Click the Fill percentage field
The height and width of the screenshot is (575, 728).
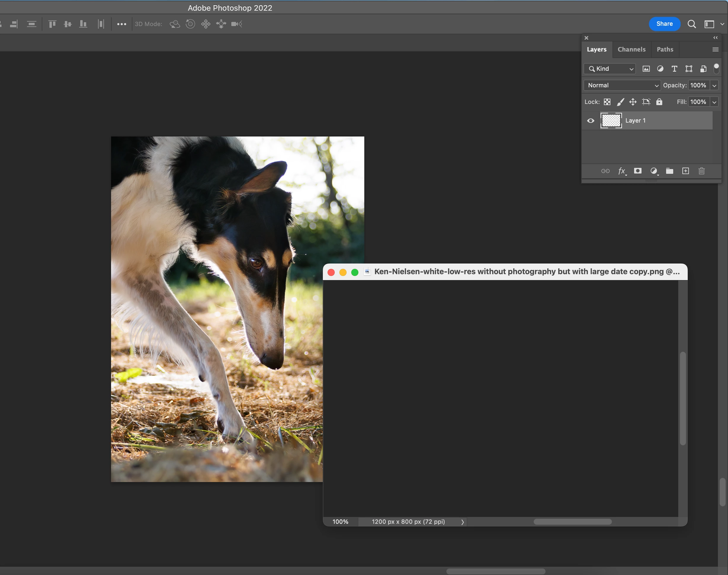pos(698,102)
